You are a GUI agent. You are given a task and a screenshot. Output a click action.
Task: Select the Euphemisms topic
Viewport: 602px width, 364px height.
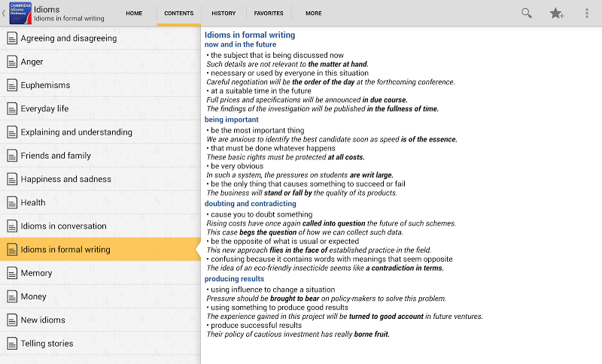(100, 85)
